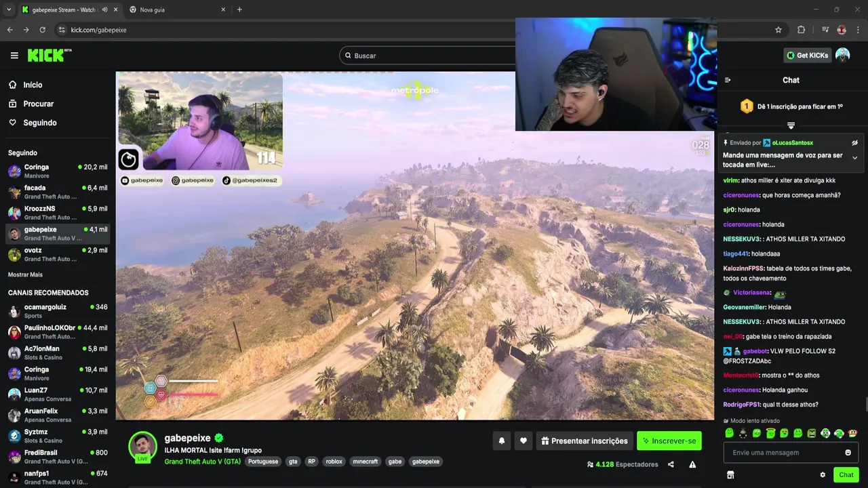This screenshot has height=488, width=868.
Task: Toggle stream notifications bell
Action: [x=502, y=441]
